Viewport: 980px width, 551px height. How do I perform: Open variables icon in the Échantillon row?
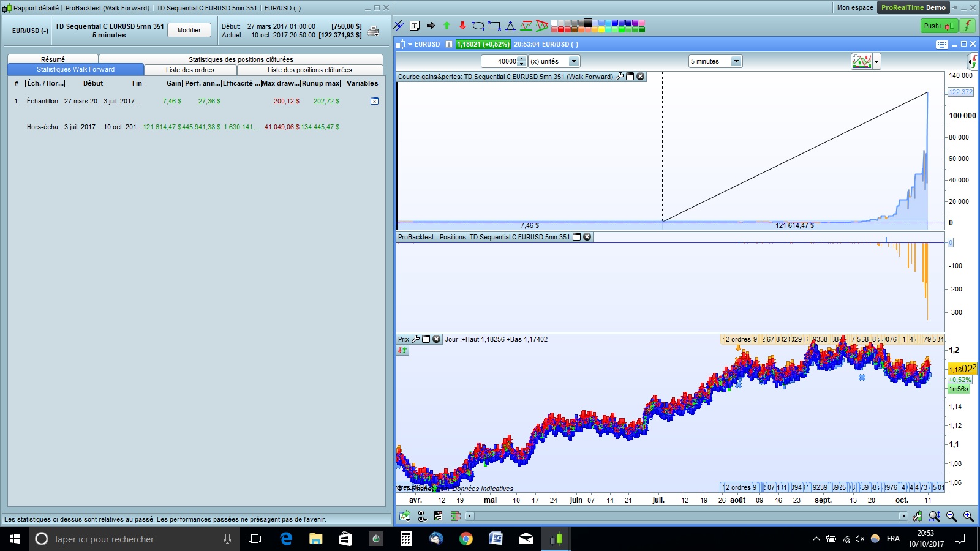[x=374, y=101]
